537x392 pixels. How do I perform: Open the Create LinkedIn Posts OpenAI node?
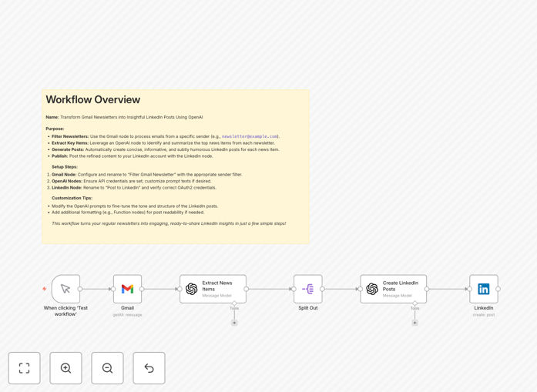coord(393,289)
